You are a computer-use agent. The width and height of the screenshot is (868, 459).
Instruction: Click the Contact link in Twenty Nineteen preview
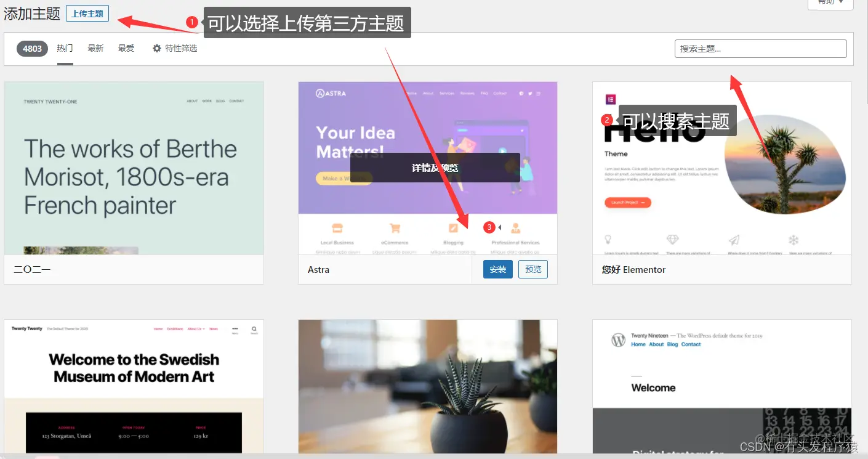click(691, 344)
